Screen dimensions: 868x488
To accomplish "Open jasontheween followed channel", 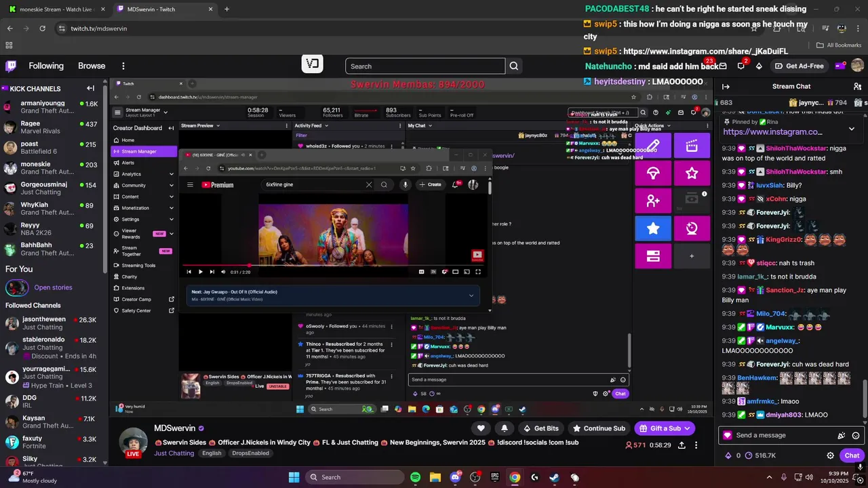I will (x=52, y=323).
